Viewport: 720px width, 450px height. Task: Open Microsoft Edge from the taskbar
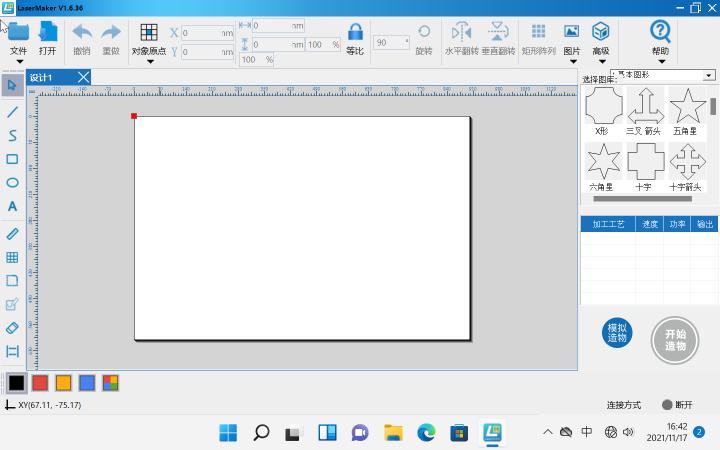click(426, 432)
